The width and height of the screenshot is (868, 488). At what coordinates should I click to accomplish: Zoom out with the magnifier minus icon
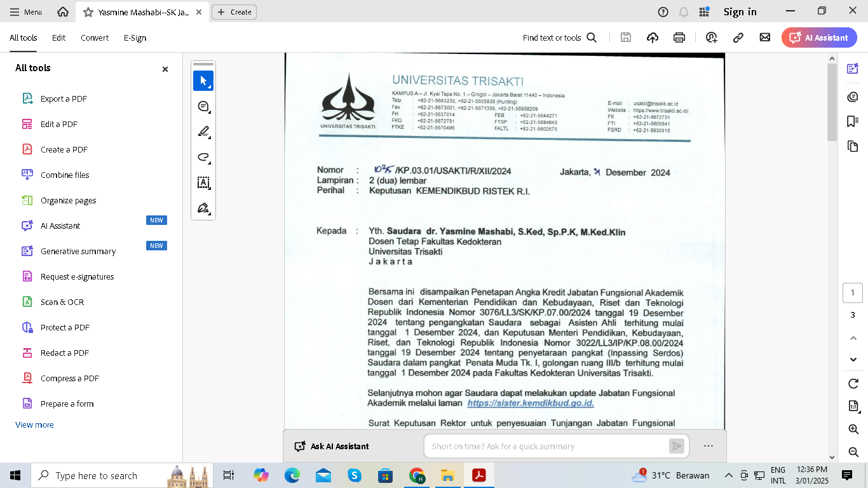pos(853,452)
